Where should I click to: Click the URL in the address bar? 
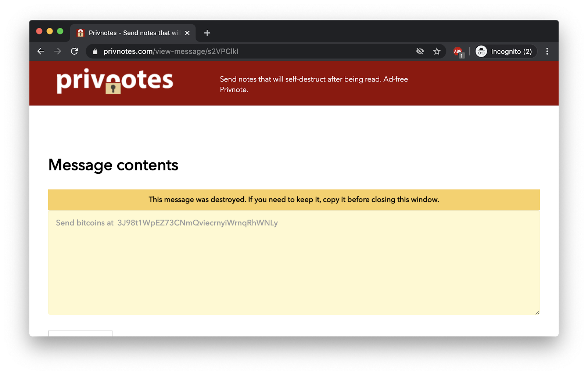coord(171,51)
